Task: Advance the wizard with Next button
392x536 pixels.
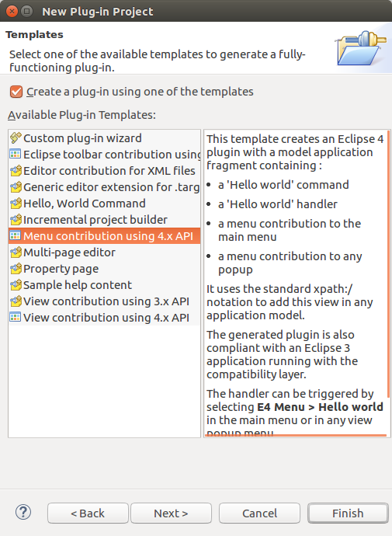Action: click(x=171, y=513)
